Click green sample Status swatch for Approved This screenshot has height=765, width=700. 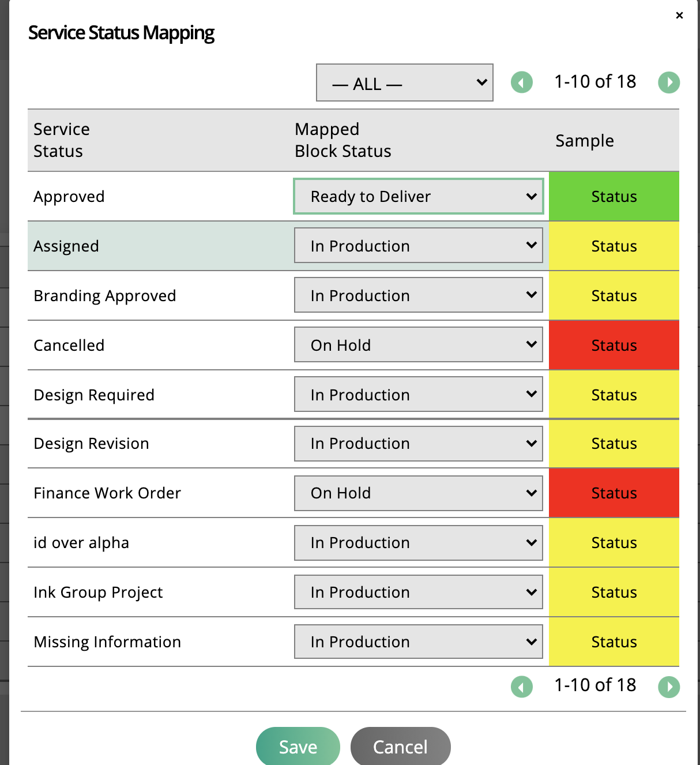point(614,197)
